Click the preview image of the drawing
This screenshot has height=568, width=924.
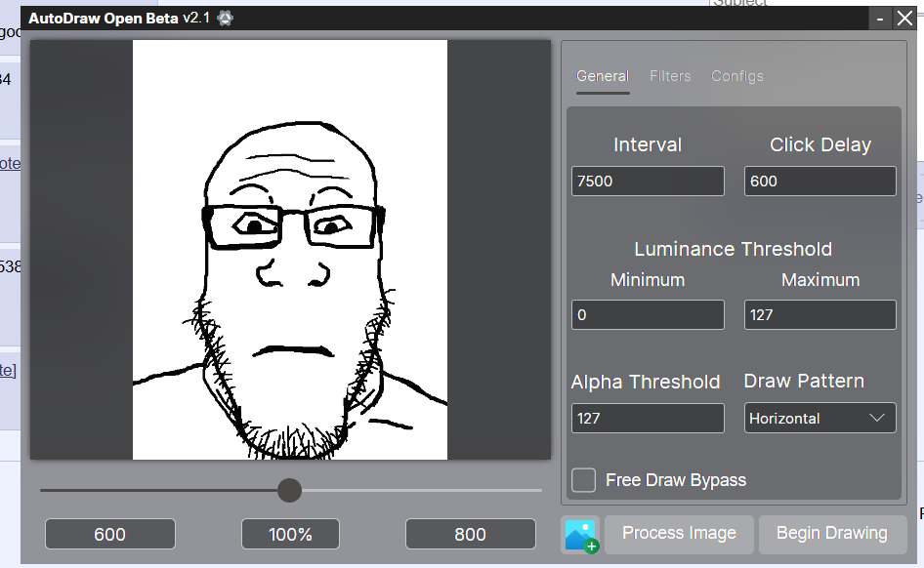(290, 250)
